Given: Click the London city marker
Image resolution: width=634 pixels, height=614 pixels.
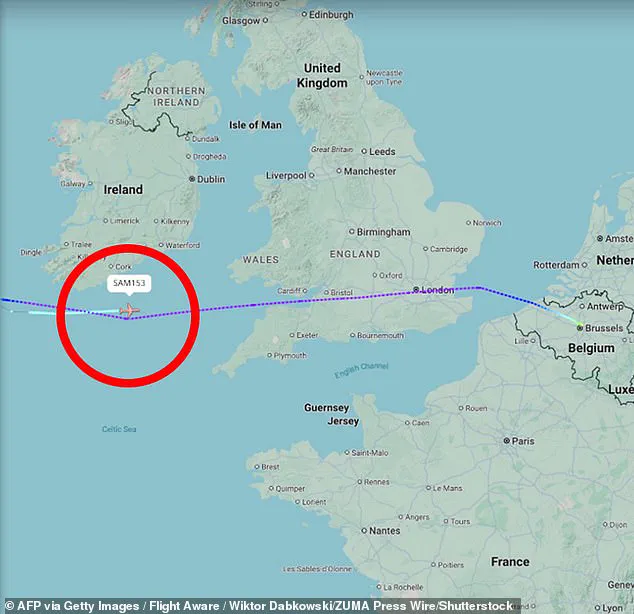Looking at the screenshot, I should click(x=416, y=289).
